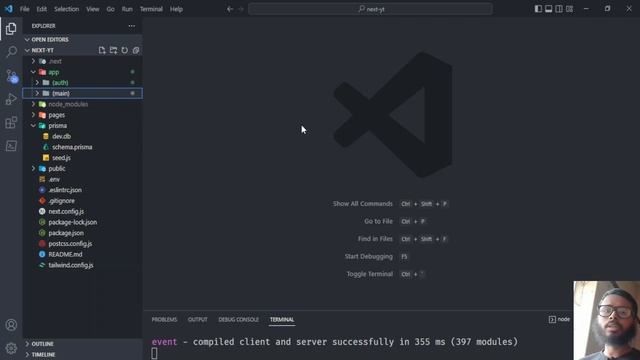Toggle primary side bar layout icon
The width and height of the screenshot is (640, 360).
pos(538,9)
